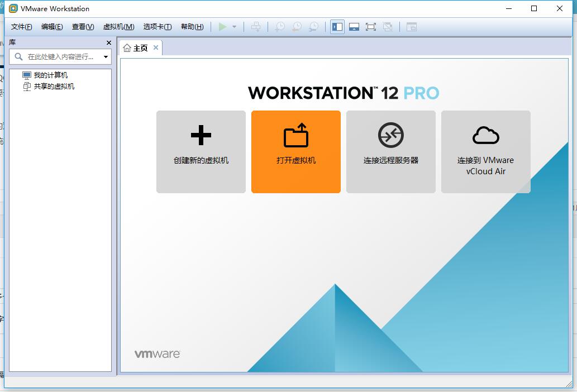
Task: Click the console view toolbar icon
Action: [x=412, y=27]
